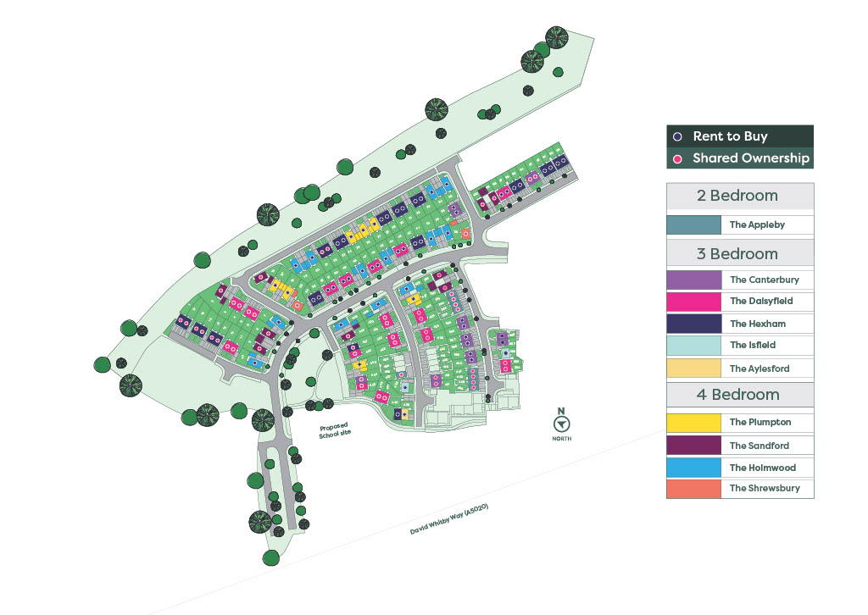Open the 4 Bedroom section header
868x615 pixels.
click(x=739, y=395)
